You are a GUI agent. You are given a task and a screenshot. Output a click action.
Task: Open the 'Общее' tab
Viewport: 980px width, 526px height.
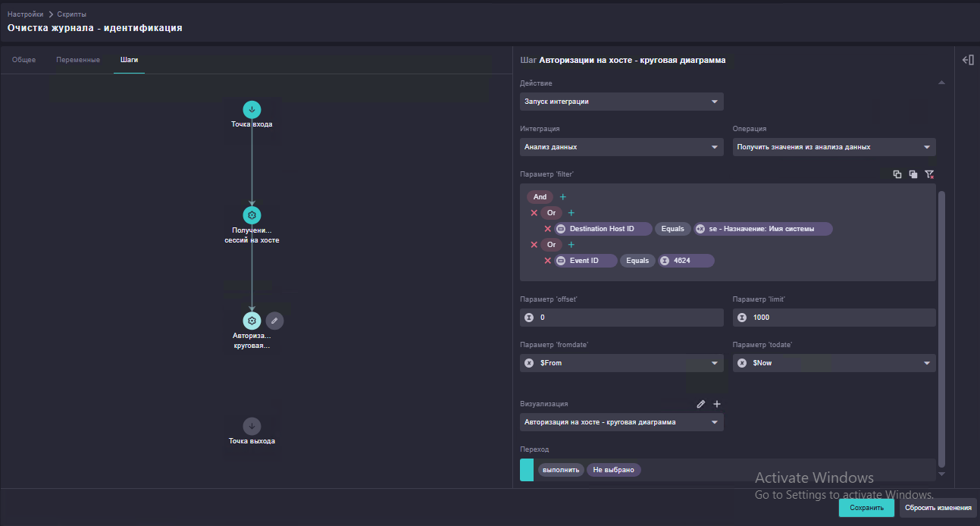pyautogui.click(x=23, y=60)
